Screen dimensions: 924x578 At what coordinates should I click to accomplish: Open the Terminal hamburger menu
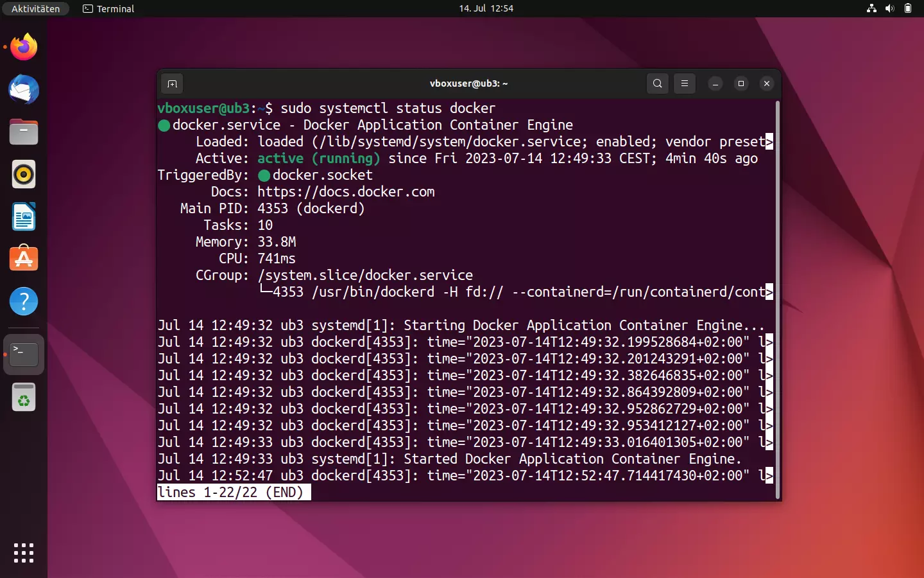coord(685,83)
